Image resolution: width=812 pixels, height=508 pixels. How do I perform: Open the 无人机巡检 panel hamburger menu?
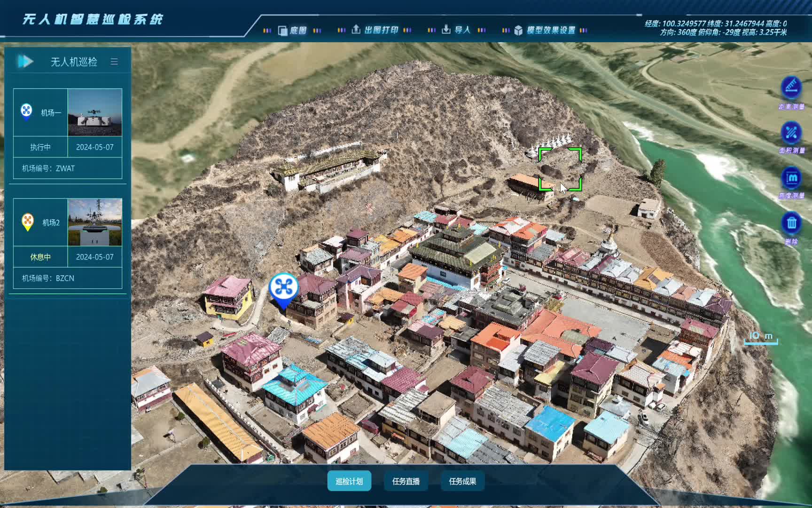coord(114,62)
